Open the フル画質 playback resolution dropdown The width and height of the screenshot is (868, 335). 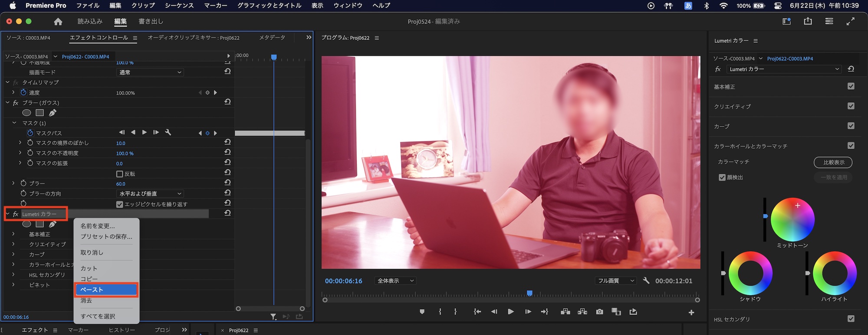point(615,281)
